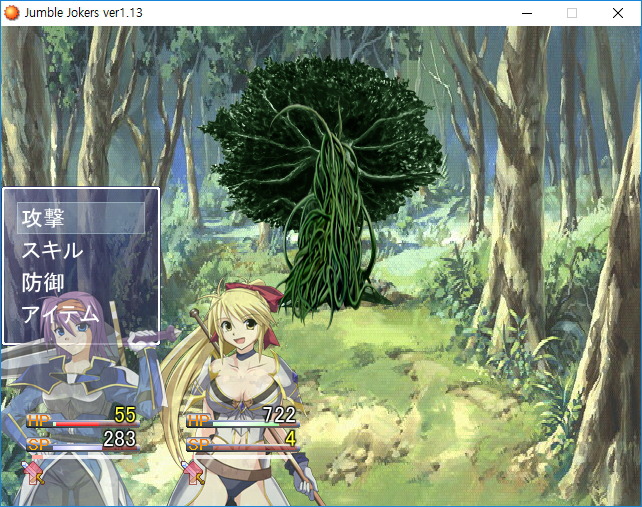Minimize the Jumble Jokers window
This screenshot has height=507, width=642.
527,13
